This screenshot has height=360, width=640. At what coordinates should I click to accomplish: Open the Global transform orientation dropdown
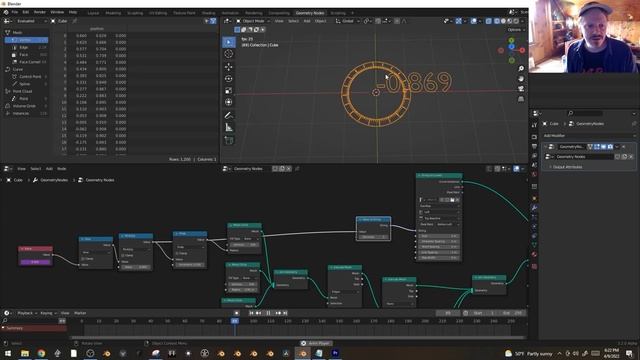[347, 21]
